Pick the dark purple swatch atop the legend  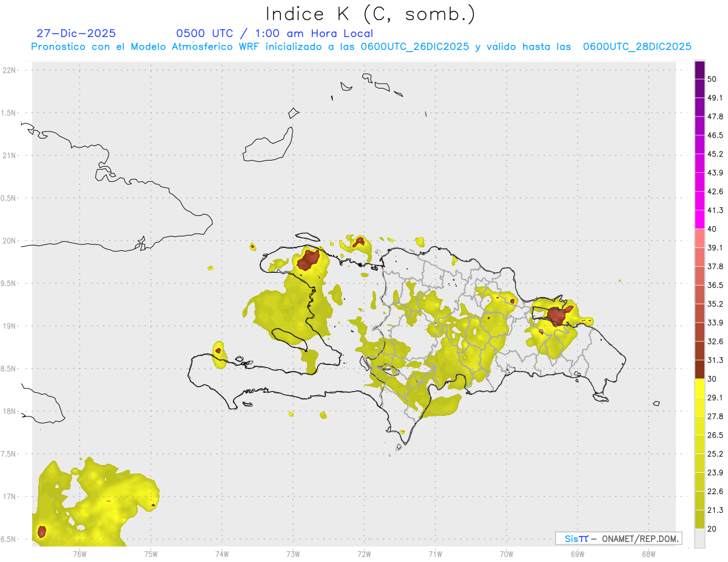coord(699,70)
